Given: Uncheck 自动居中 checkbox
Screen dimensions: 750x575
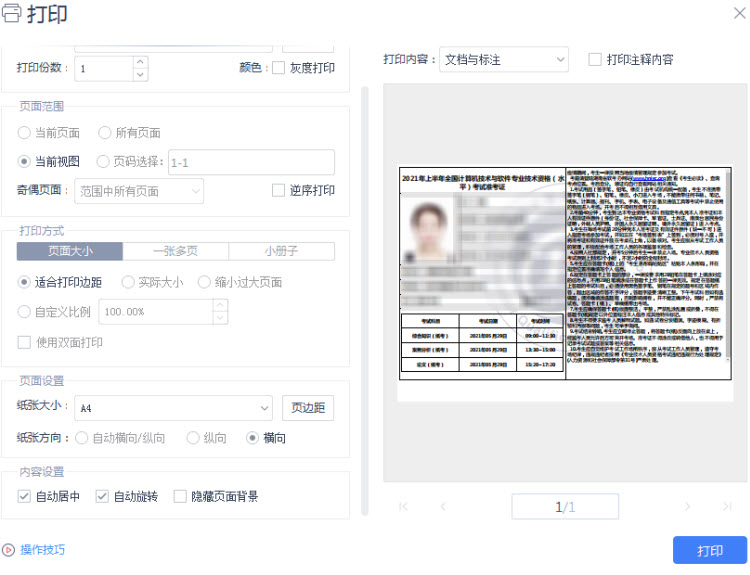Looking at the screenshot, I should tap(24, 497).
